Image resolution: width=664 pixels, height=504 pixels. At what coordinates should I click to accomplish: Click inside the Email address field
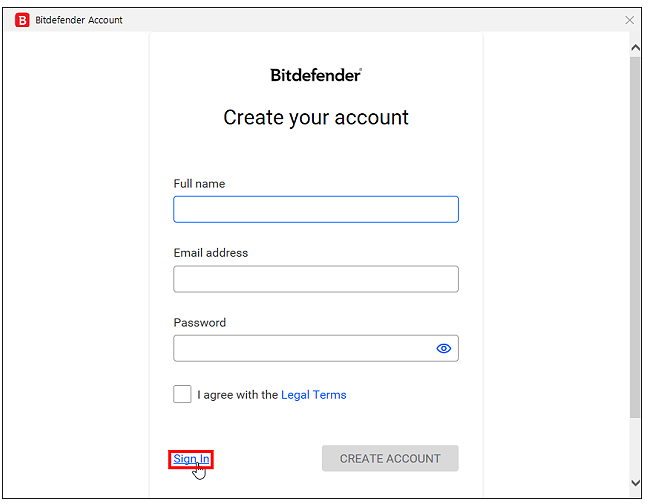click(316, 279)
